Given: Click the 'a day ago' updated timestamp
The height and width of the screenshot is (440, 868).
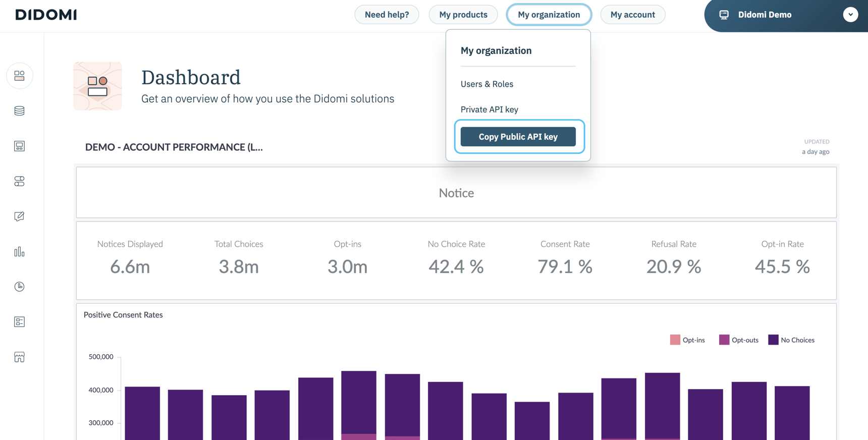Looking at the screenshot, I should [x=816, y=151].
